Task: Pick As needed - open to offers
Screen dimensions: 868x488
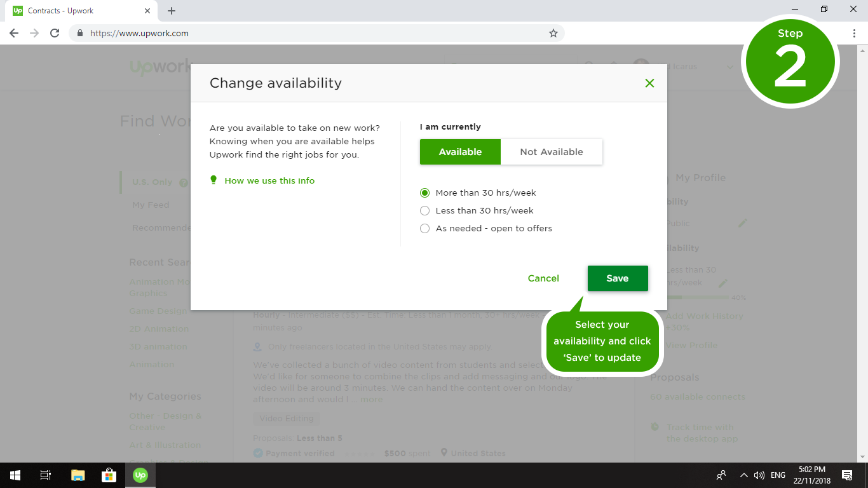Action: coord(486,229)
